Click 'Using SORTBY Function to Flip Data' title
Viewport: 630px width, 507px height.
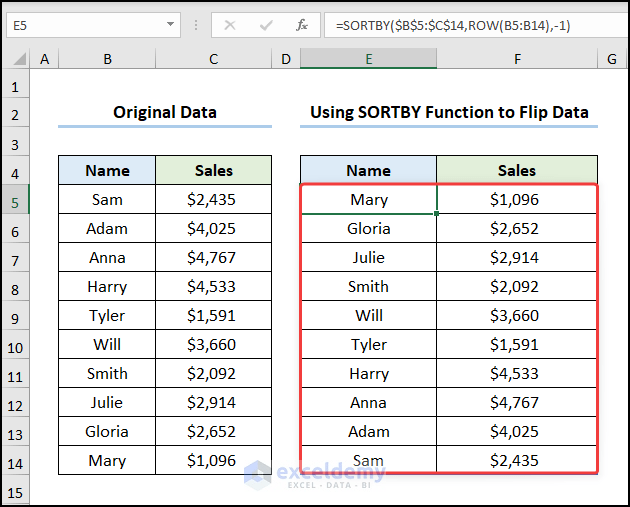[449, 112]
